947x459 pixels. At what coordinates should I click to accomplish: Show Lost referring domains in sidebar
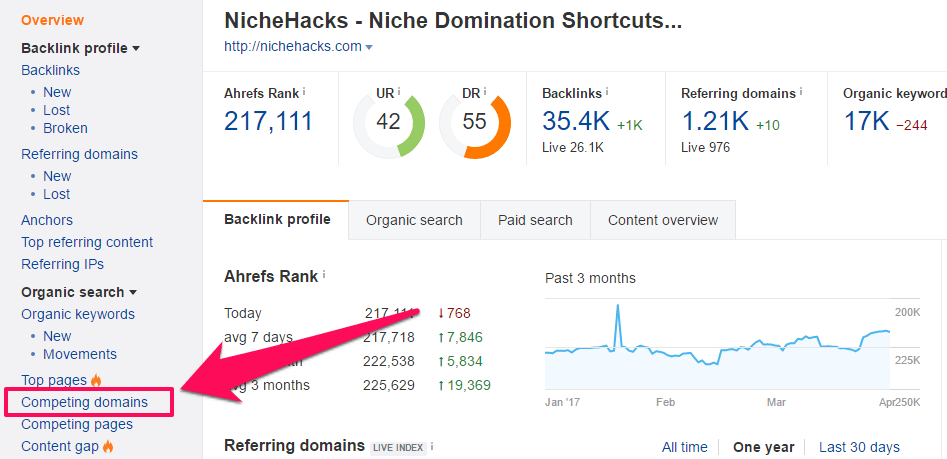(56, 194)
